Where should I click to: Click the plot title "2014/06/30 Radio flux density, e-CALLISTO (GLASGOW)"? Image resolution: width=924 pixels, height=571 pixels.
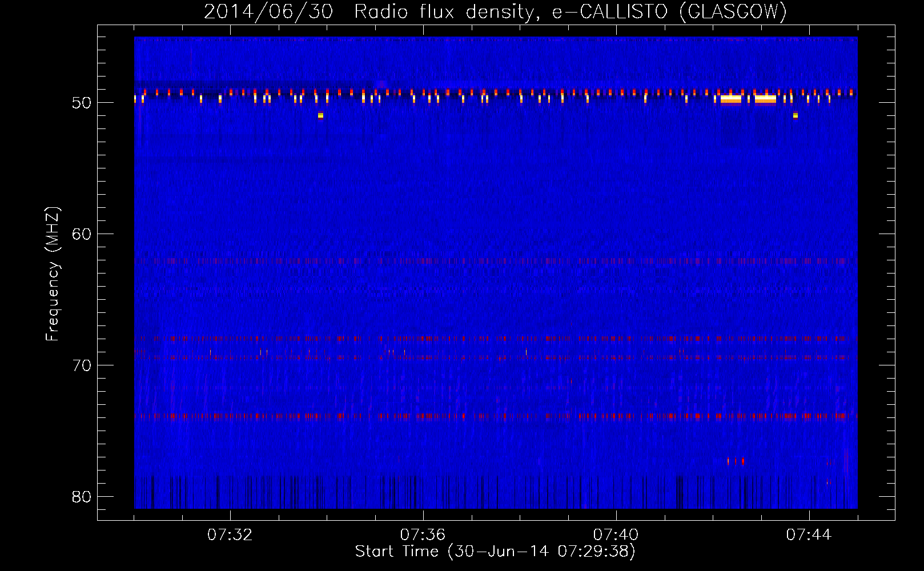pos(495,11)
